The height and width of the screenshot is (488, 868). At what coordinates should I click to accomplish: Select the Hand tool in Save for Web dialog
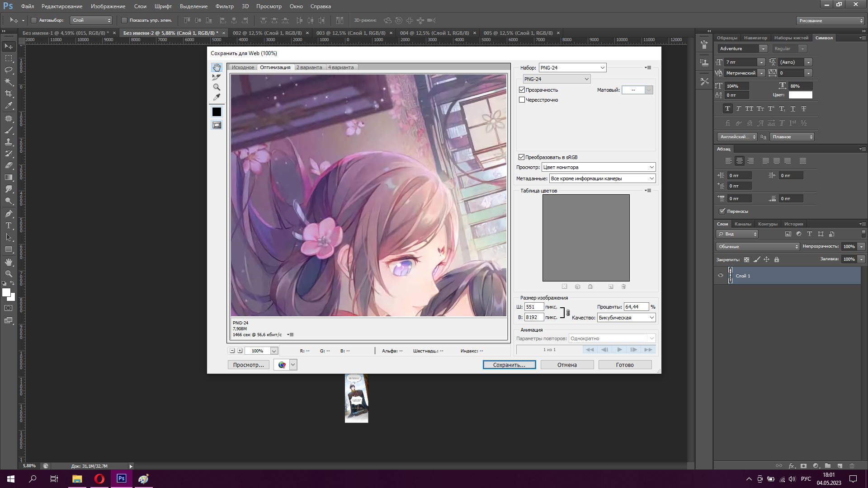pos(217,68)
